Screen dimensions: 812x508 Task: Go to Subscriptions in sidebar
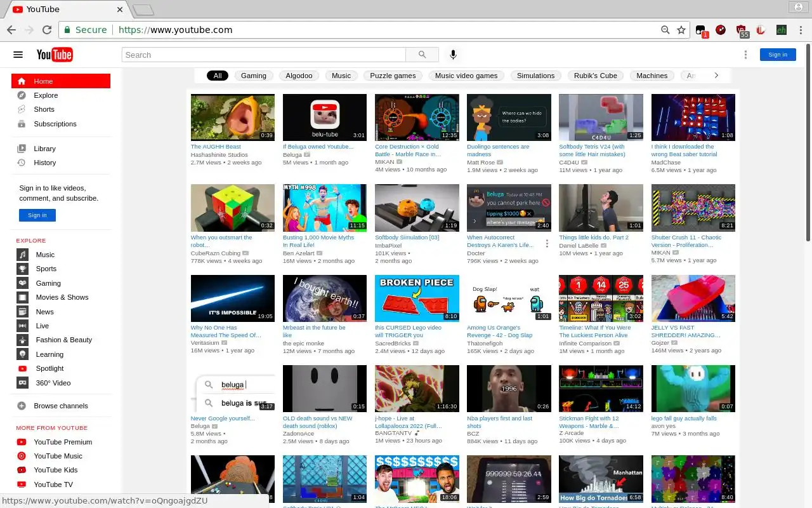(61, 124)
